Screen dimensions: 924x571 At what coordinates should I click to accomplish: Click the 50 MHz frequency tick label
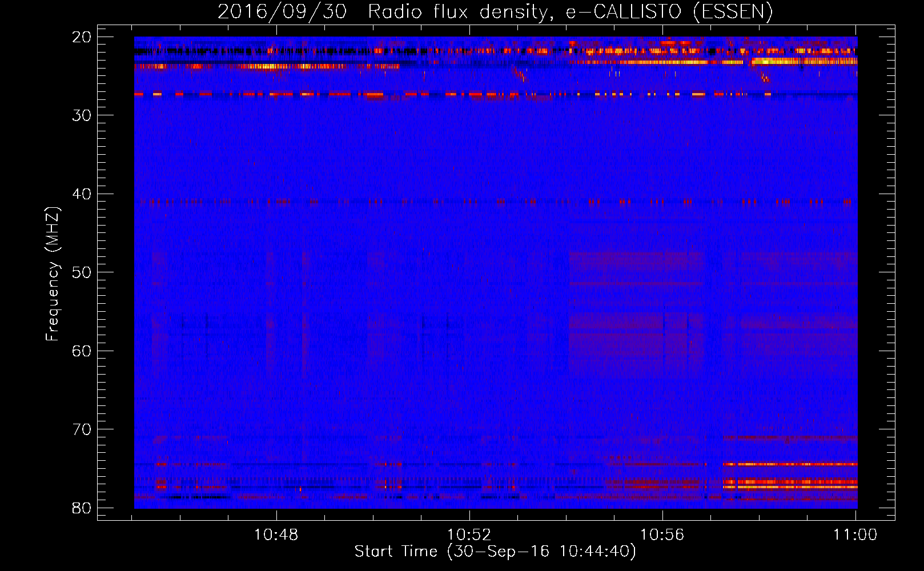(82, 272)
